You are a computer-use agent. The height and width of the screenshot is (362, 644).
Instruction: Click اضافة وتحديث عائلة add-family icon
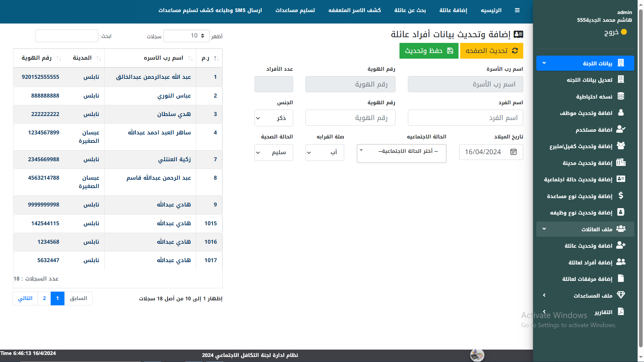point(621,245)
